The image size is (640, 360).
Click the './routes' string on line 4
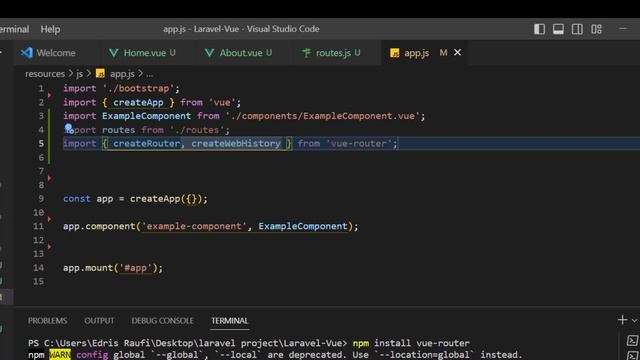coord(197,130)
